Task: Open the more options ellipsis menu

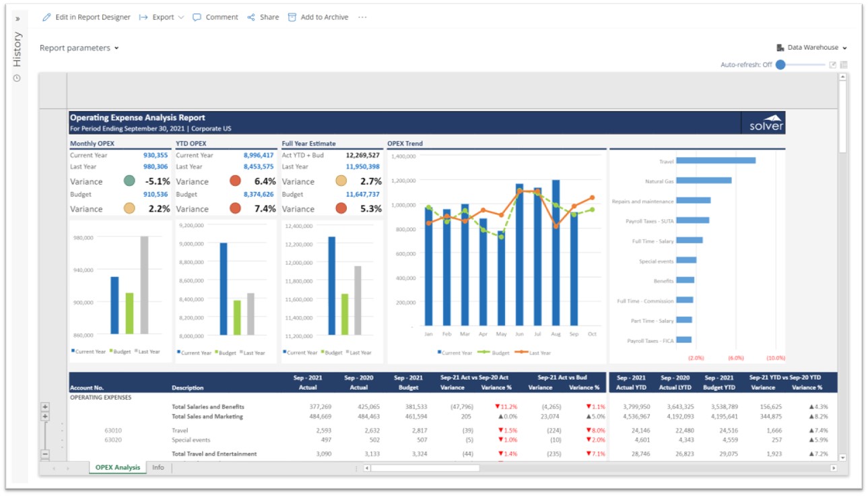Action: pyautogui.click(x=362, y=18)
